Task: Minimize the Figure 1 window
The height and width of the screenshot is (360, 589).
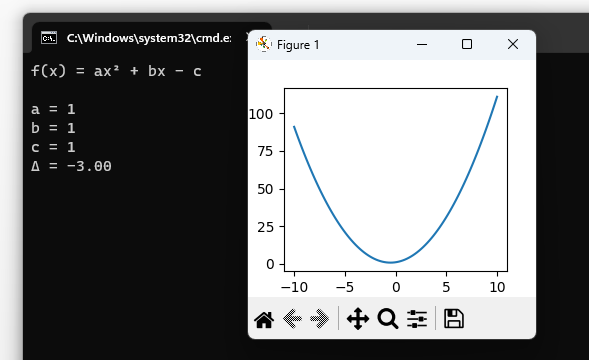Action: (422, 44)
